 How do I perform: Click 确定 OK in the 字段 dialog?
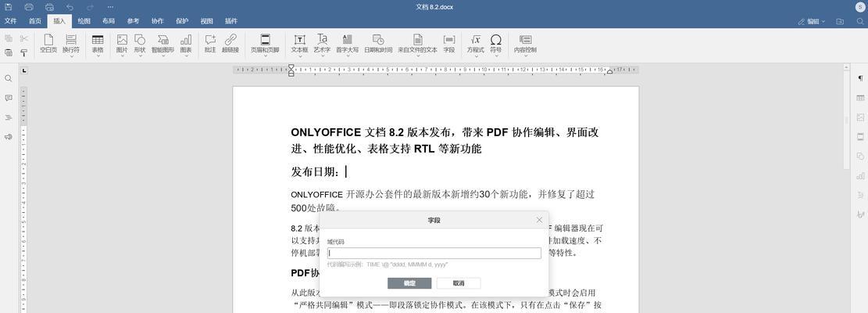point(409,283)
